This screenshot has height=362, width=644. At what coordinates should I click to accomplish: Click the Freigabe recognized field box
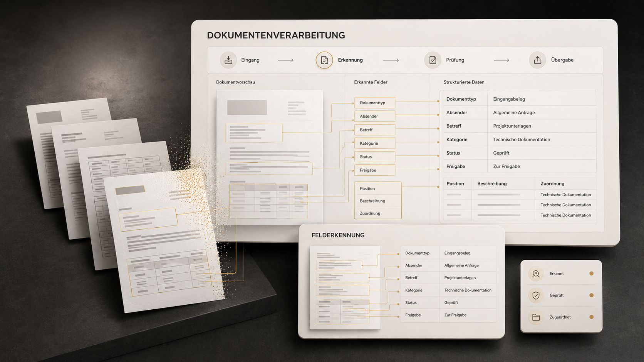(x=375, y=170)
